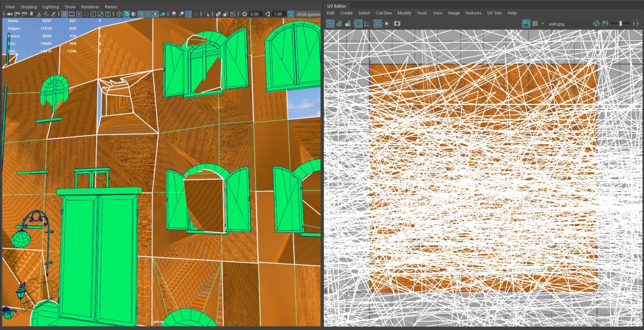Click the Screen Space Ambient Occlusion icon
Image resolution: width=644 pixels, height=330 pixels.
point(174,14)
